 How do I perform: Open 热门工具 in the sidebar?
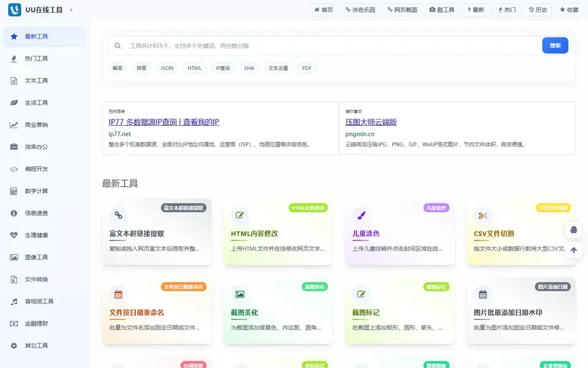coord(45,59)
